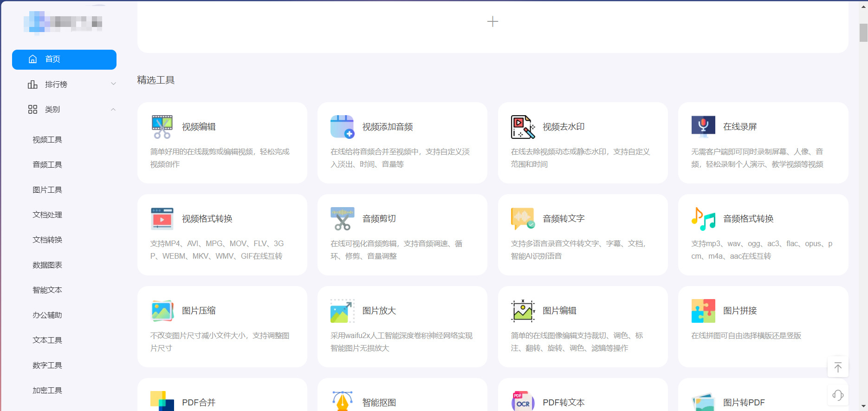Image resolution: width=868 pixels, height=411 pixels.
Task: Click the 图片拼接 title
Action: coord(740,311)
